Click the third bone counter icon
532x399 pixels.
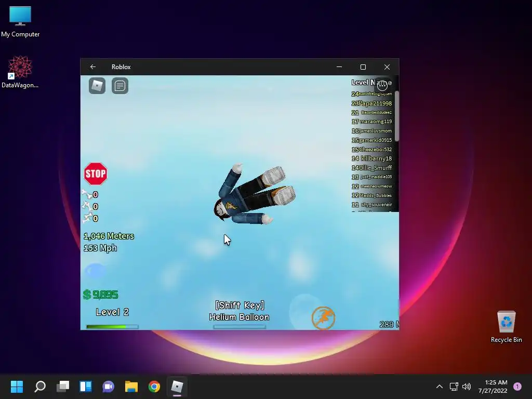pos(87,218)
